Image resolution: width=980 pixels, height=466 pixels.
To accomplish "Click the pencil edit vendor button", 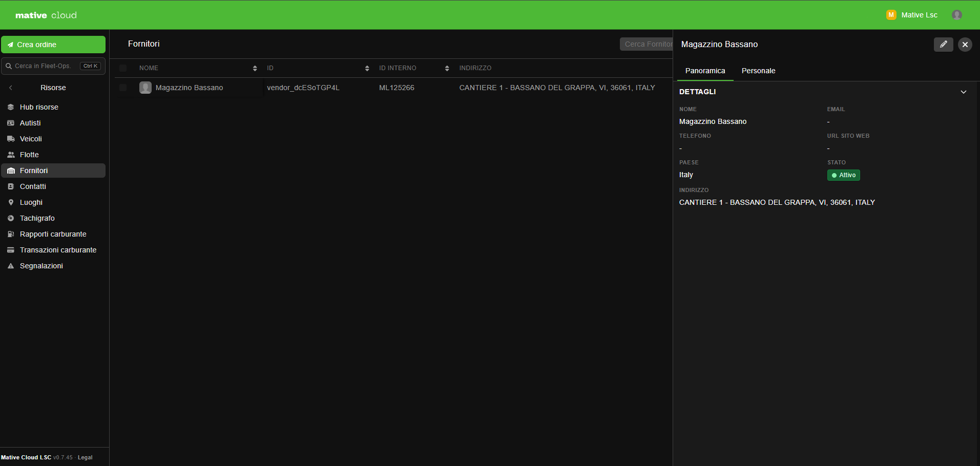I will 943,45.
